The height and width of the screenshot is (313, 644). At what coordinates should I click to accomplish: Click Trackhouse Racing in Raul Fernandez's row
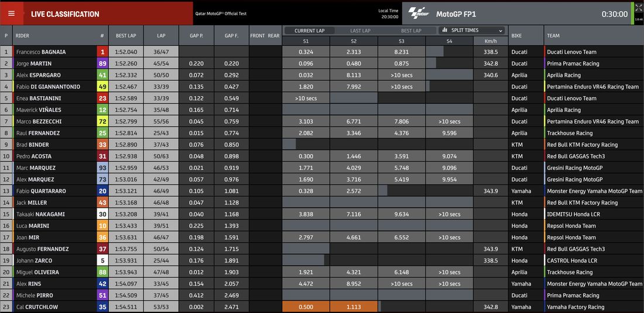click(570, 133)
